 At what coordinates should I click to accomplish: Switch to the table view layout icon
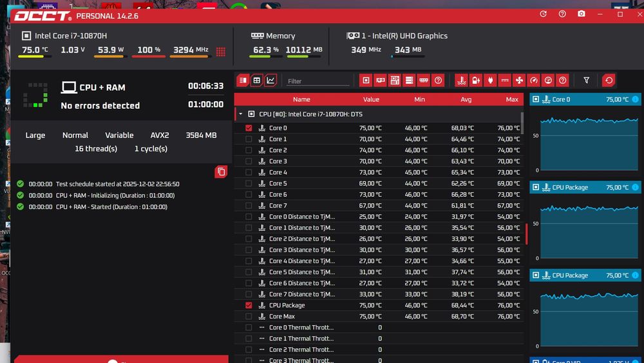(257, 81)
